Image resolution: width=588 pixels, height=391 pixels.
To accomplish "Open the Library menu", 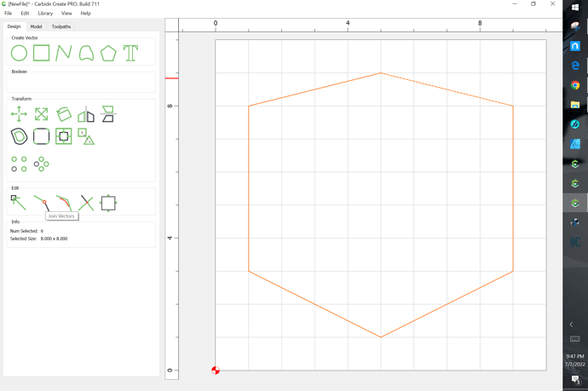I will (x=45, y=13).
